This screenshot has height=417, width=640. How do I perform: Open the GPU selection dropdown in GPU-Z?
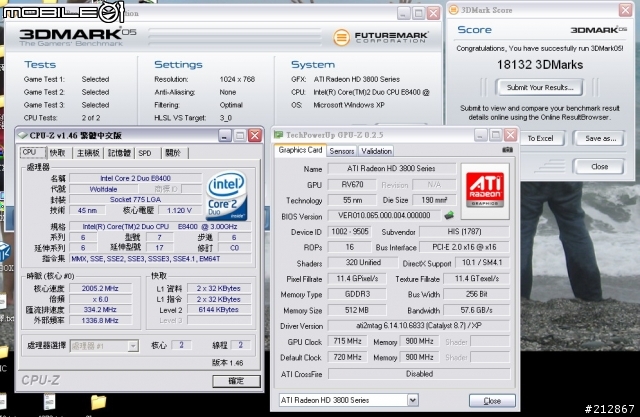coord(413,400)
